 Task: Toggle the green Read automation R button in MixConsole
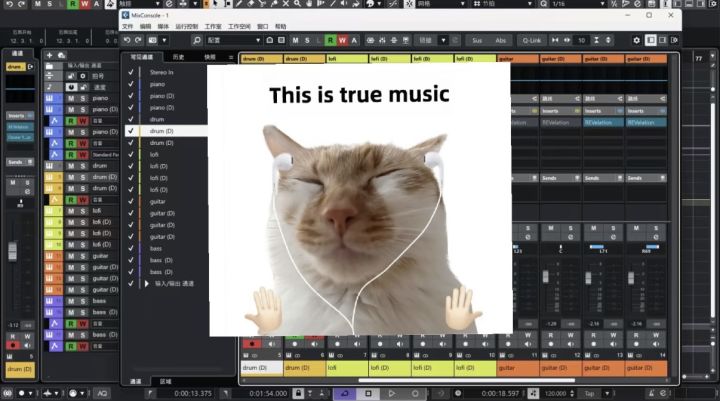point(330,40)
